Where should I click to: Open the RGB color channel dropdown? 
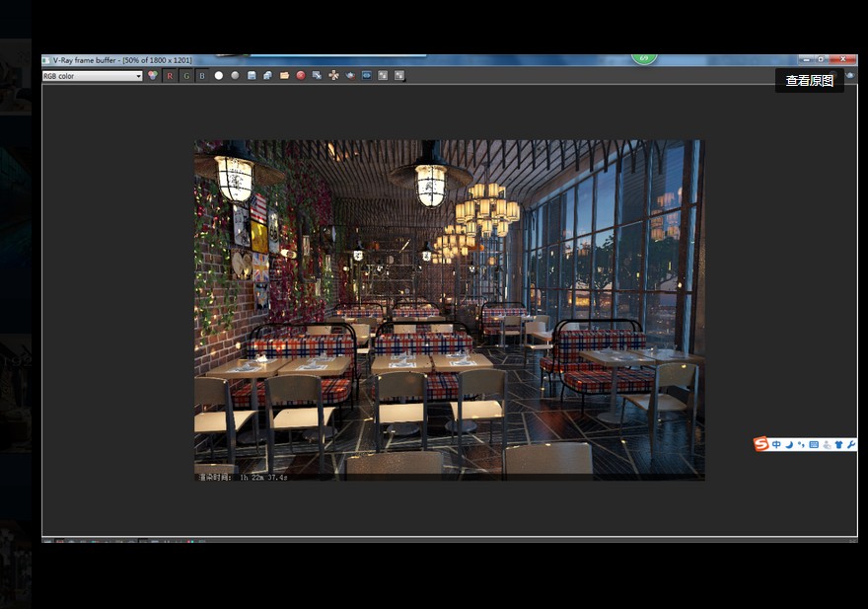click(x=93, y=76)
